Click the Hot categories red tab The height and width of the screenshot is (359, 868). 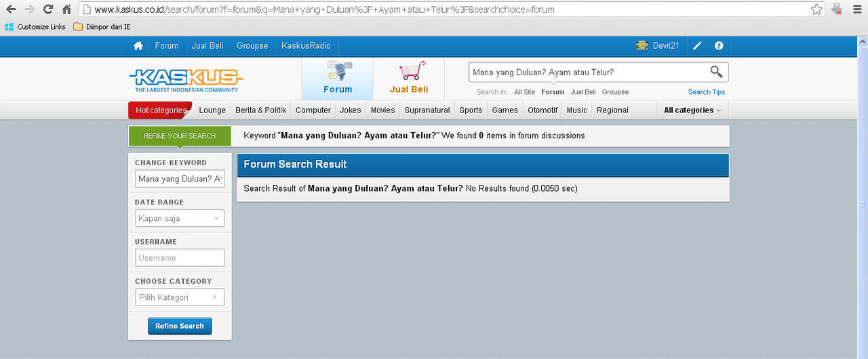(x=161, y=110)
